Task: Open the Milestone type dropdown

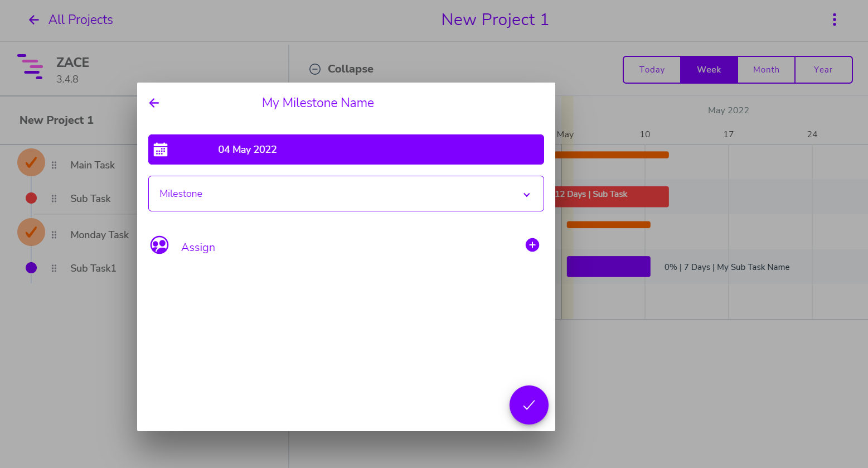Action: (346, 194)
